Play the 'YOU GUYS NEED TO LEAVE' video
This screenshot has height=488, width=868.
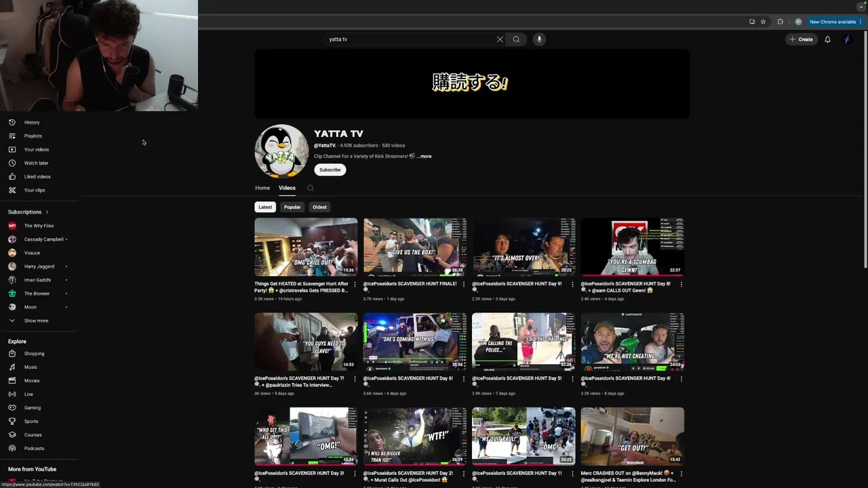[x=306, y=342]
